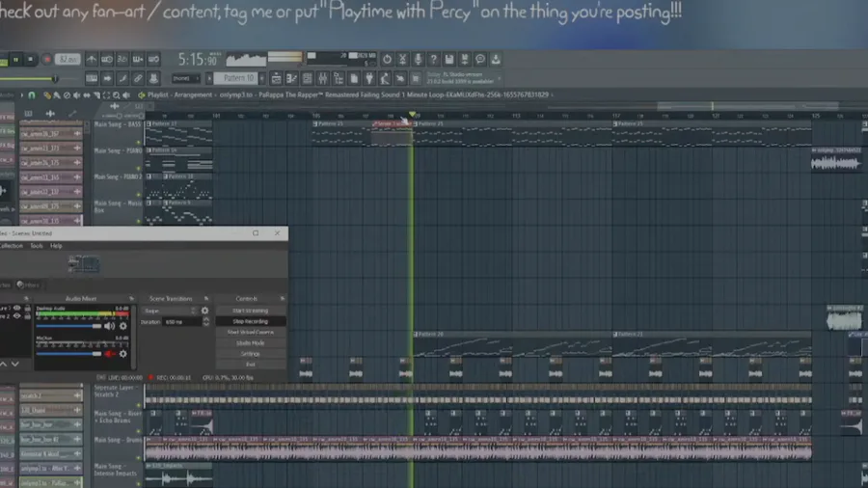868x488 pixels.
Task: Stop playback in FL Studio transport
Action: coord(30,59)
